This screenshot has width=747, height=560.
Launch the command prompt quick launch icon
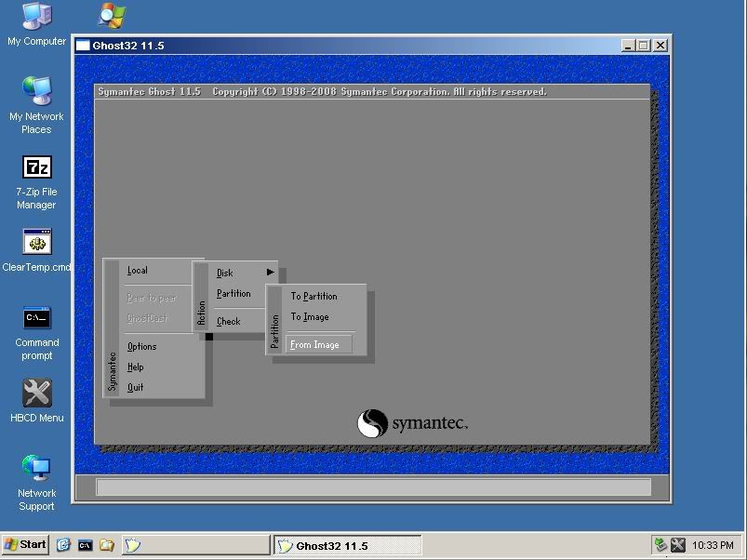86,545
